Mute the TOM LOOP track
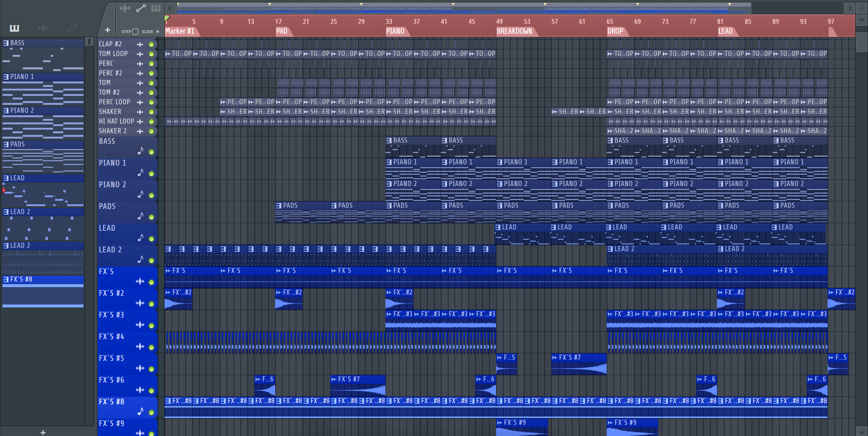Image resolution: width=868 pixels, height=436 pixels. click(x=152, y=54)
